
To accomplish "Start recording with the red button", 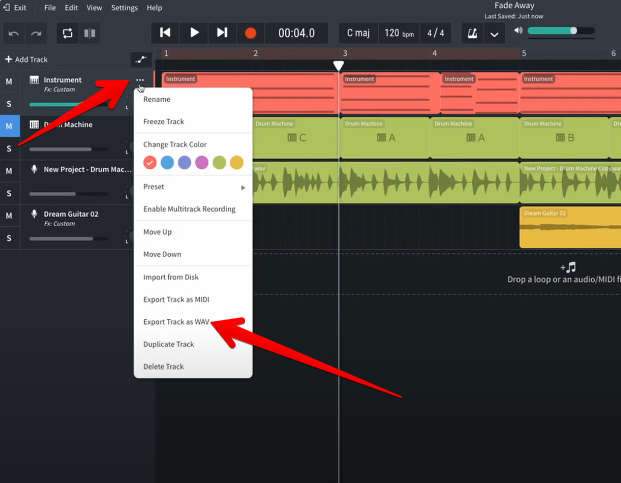I will tap(250, 33).
